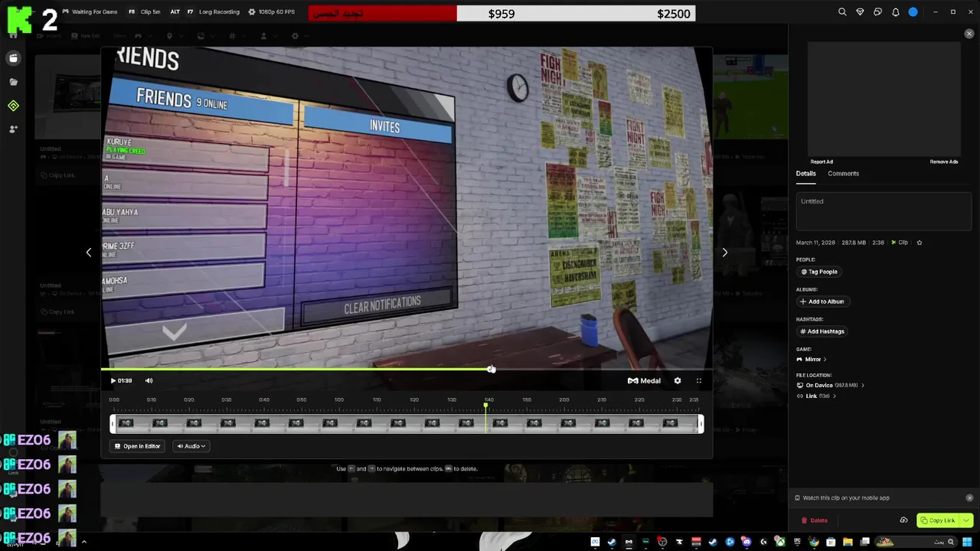Click the Untitled title field
The image size is (980, 551).
[884, 211]
